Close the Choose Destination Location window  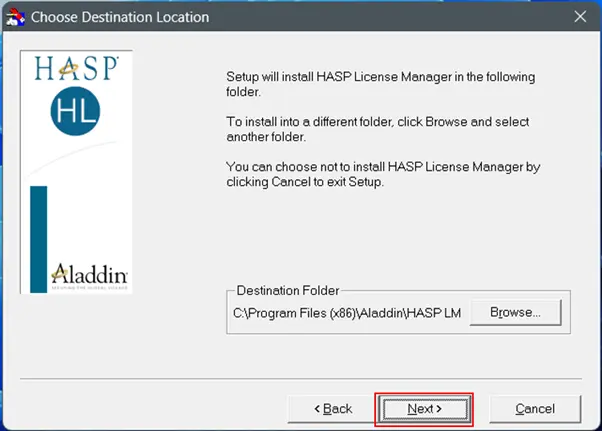point(580,17)
